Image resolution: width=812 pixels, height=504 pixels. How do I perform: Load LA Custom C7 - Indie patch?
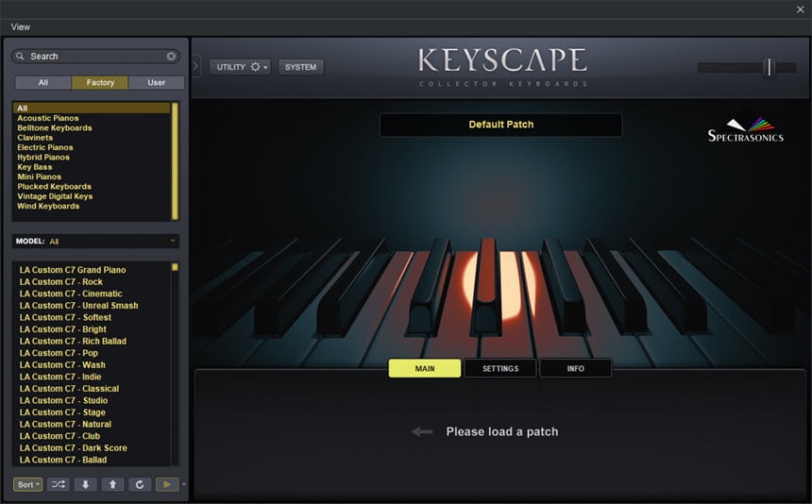(60, 378)
